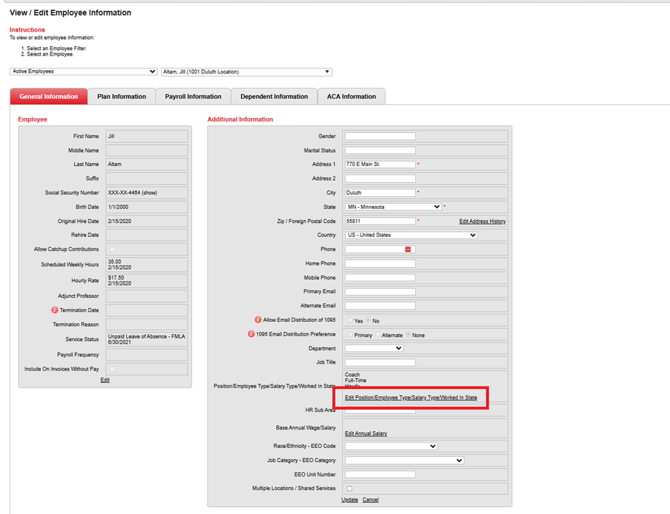Check Multiple Locations / Shared Services box
Image resolution: width=670 pixels, height=514 pixels.
pyautogui.click(x=349, y=489)
